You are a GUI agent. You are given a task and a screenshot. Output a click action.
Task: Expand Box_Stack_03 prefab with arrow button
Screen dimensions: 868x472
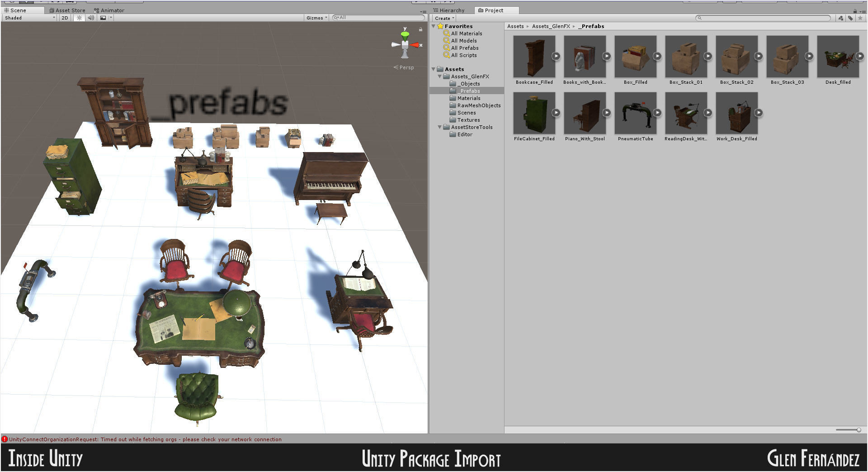click(809, 56)
